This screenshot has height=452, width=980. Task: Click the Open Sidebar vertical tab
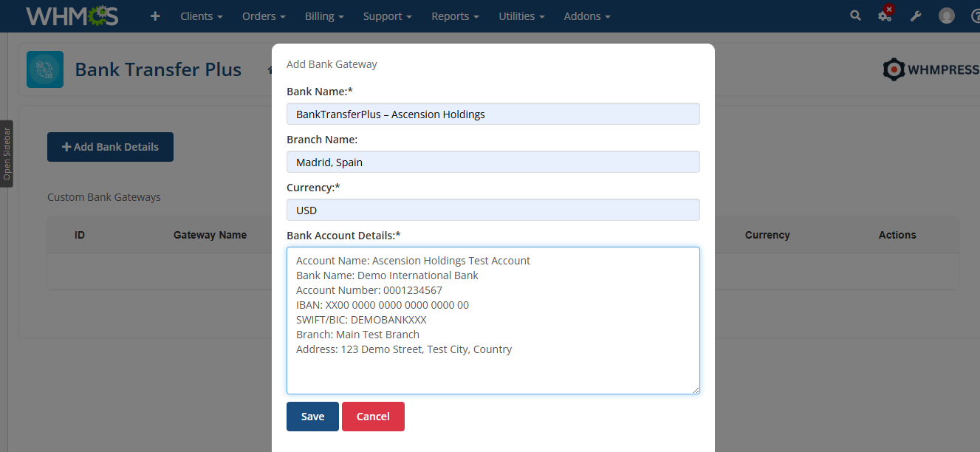tap(7, 154)
